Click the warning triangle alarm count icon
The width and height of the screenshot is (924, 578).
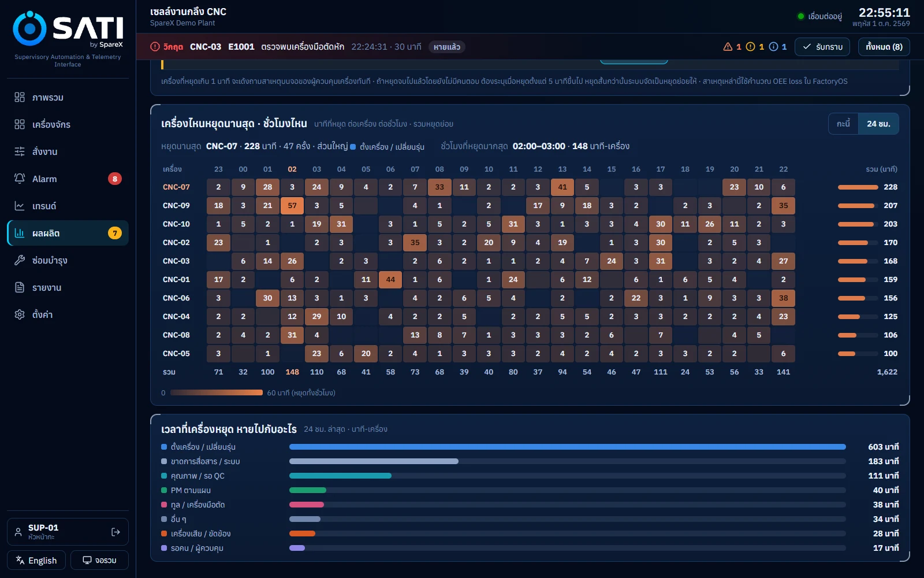728,47
